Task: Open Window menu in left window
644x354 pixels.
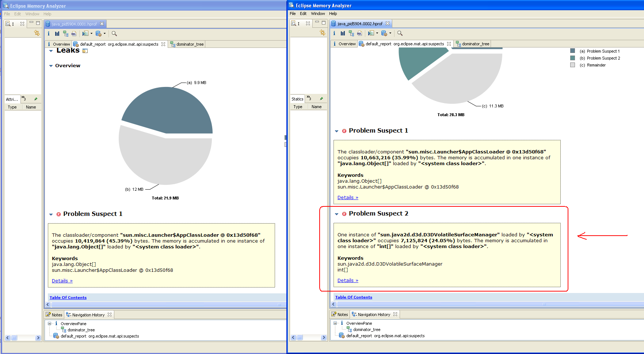Action: [x=32, y=14]
